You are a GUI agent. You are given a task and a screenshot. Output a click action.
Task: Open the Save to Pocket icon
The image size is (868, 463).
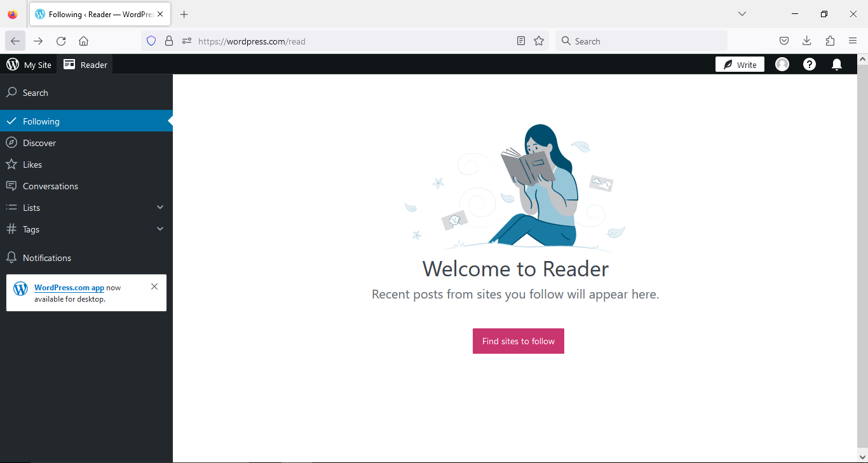tap(784, 41)
